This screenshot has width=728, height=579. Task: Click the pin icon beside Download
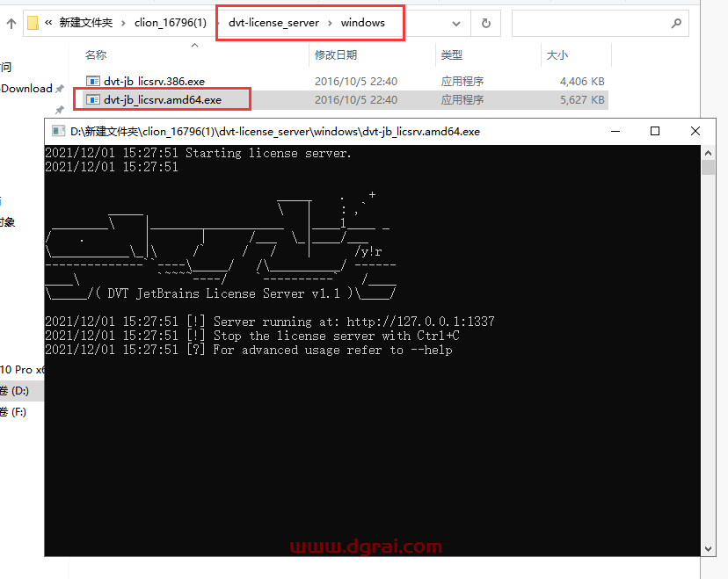60,89
